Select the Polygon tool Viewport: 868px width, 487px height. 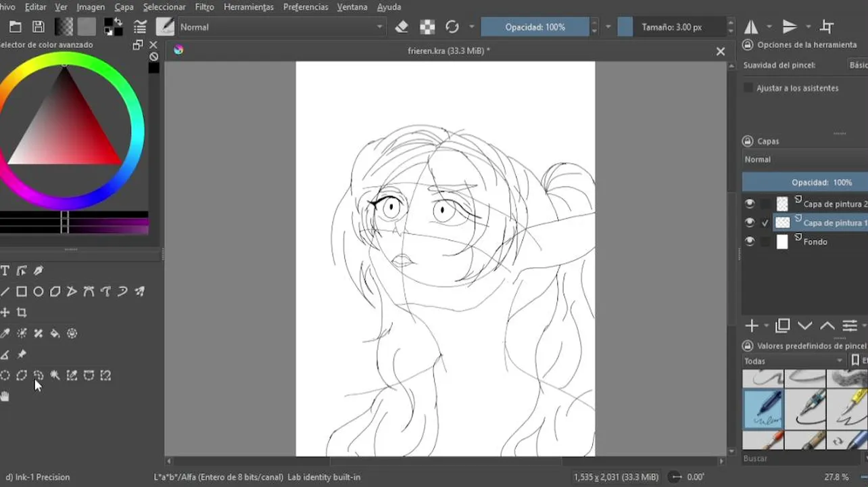pos(55,292)
